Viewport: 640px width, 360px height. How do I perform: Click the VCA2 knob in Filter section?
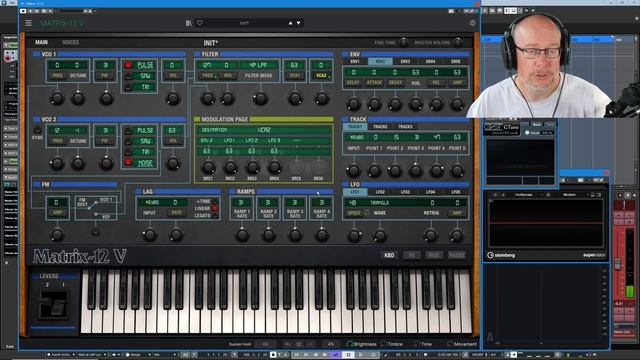(x=321, y=98)
